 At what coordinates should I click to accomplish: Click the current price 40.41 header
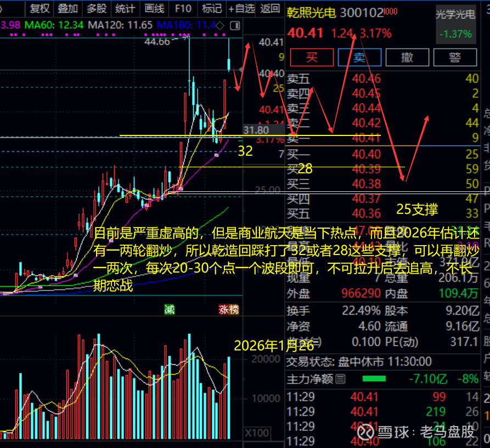pyautogui.click(x=305, y=33)
